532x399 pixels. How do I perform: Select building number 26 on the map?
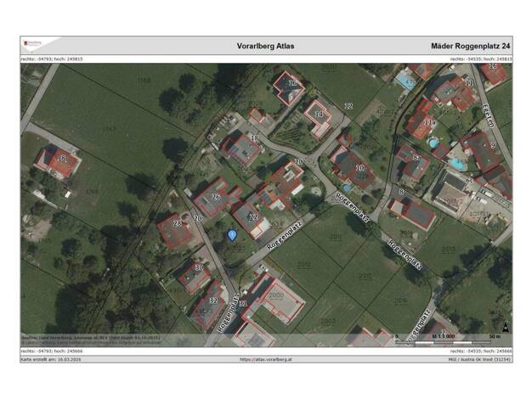click(216, 197)
